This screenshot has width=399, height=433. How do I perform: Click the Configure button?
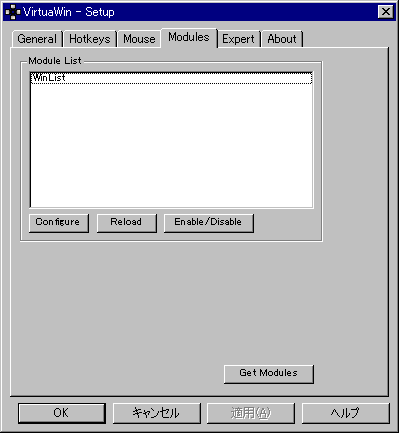(x=59, y=223)
